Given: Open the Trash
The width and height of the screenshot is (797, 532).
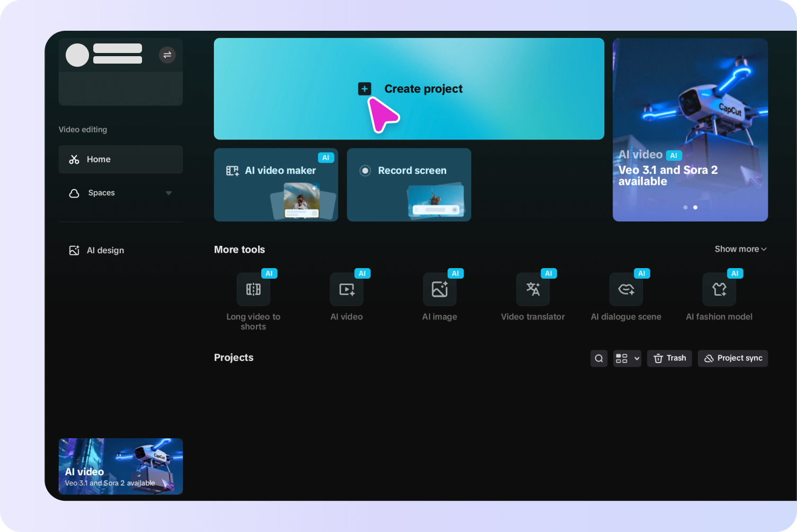Looking at the screenshot, I should tap(669, 358).
